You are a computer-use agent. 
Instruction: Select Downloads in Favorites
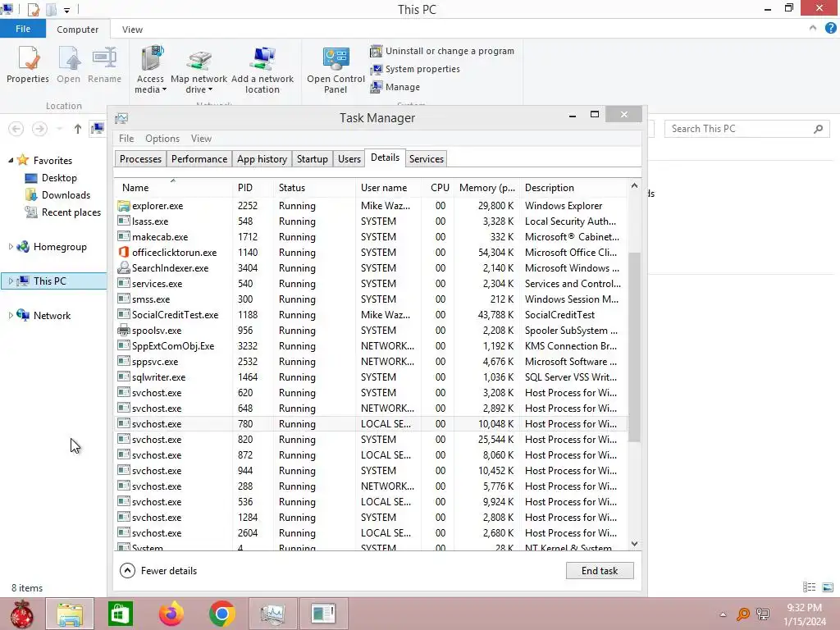(58, 195)
